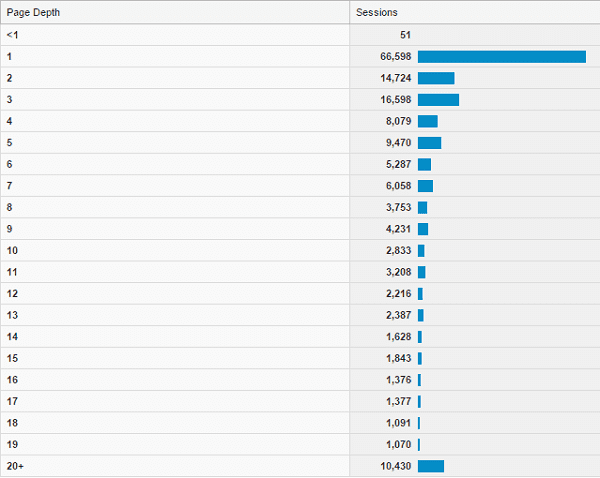Select page depth row label 16

(x=12, y=380)
